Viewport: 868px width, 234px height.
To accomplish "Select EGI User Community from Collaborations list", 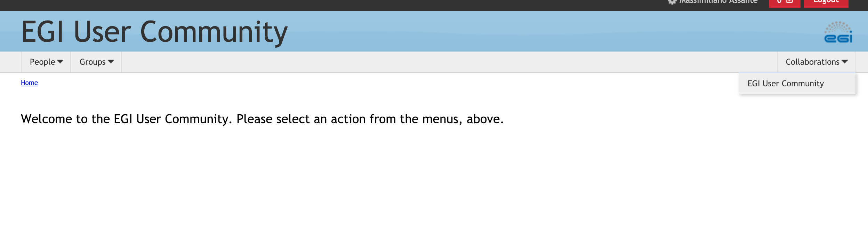I will coord(786,84).
